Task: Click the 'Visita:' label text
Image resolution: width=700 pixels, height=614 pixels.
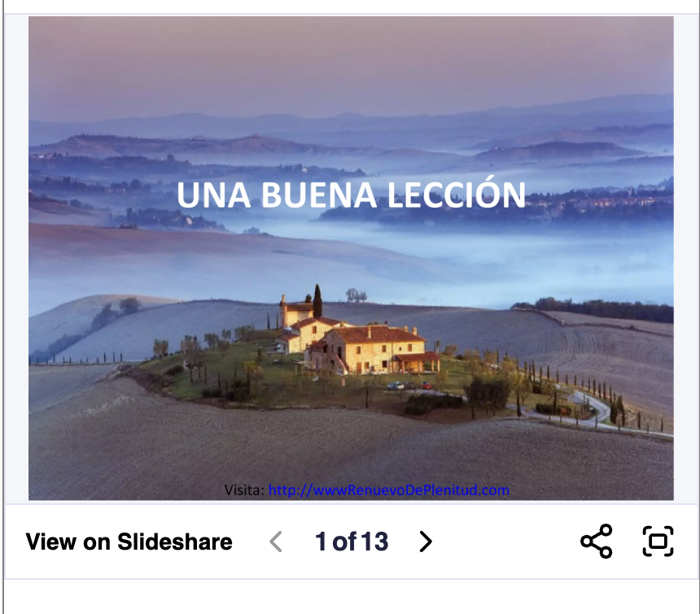Action: (244, 490)
